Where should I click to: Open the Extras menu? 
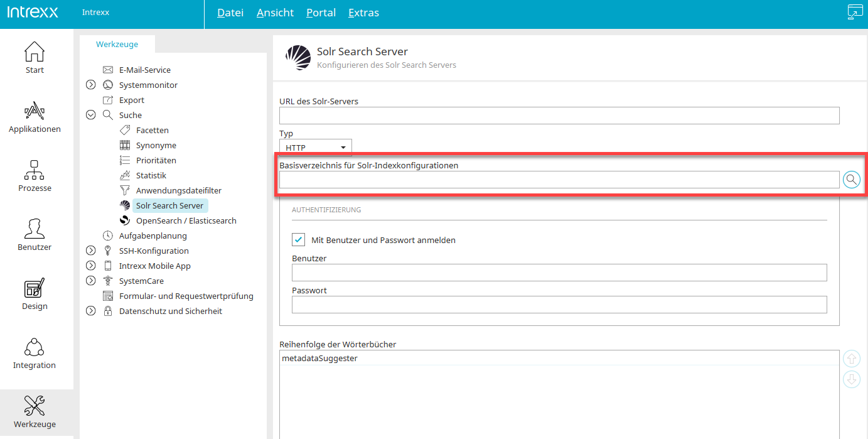pyautogui.click(x=363, y=13)
